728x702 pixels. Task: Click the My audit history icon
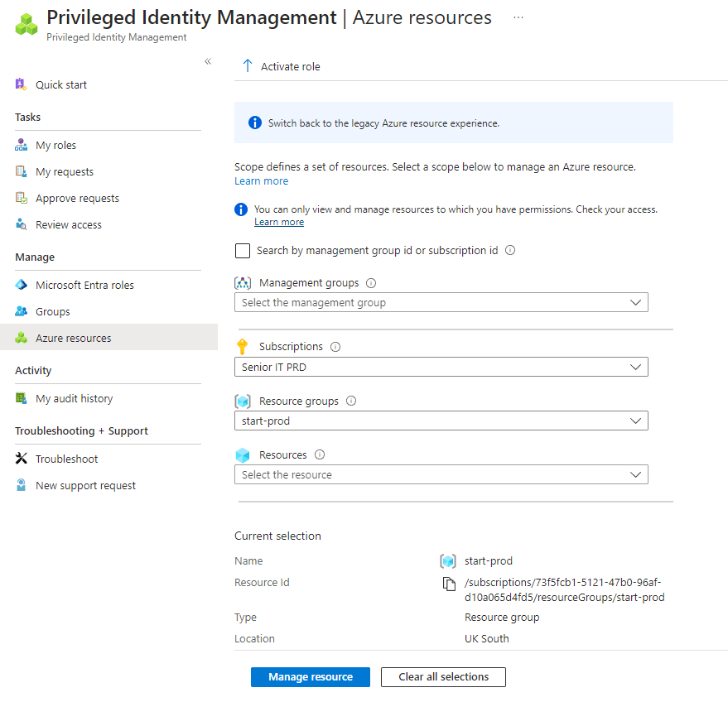[21, 397]
